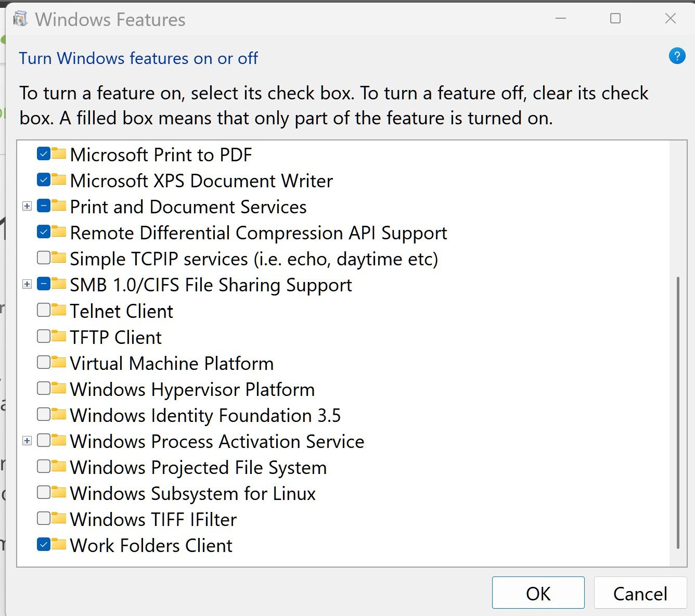This screenshot has width=695, height=616.
Task: Select the Work Folders Client label
Action: pos(151,545)
